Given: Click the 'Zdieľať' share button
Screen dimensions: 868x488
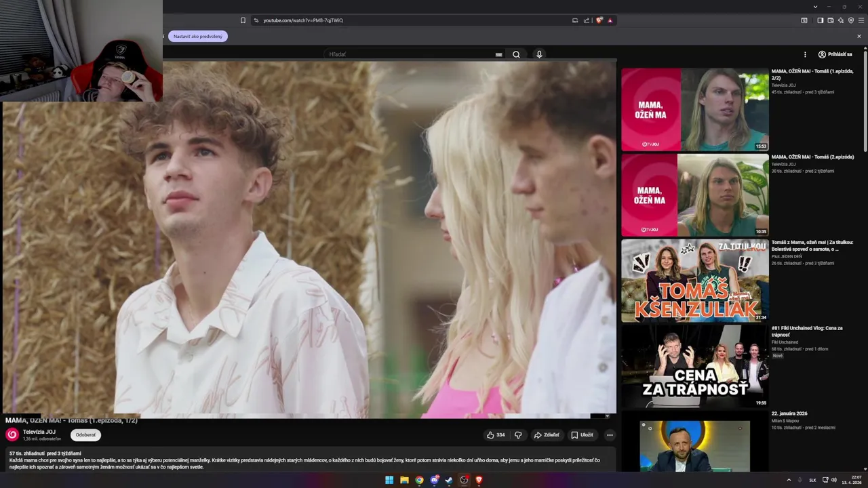Looking at the screenshot, I should [547, 435].
